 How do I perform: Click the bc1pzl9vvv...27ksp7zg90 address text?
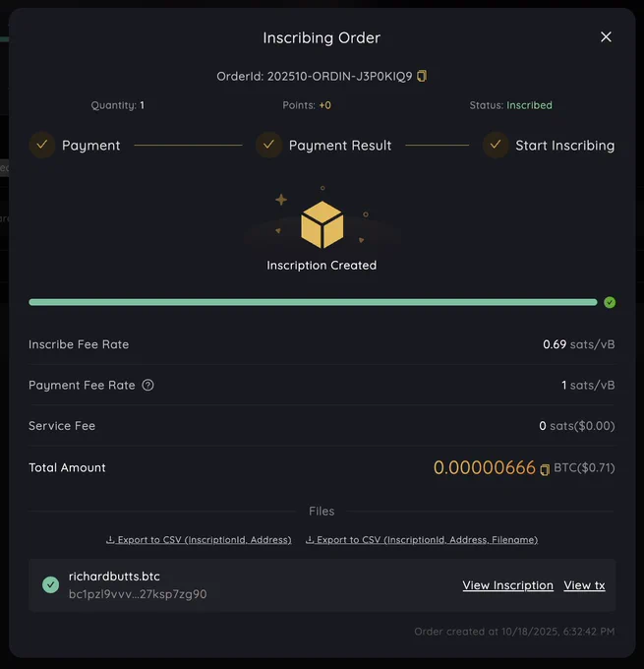(x=138, y=594)
